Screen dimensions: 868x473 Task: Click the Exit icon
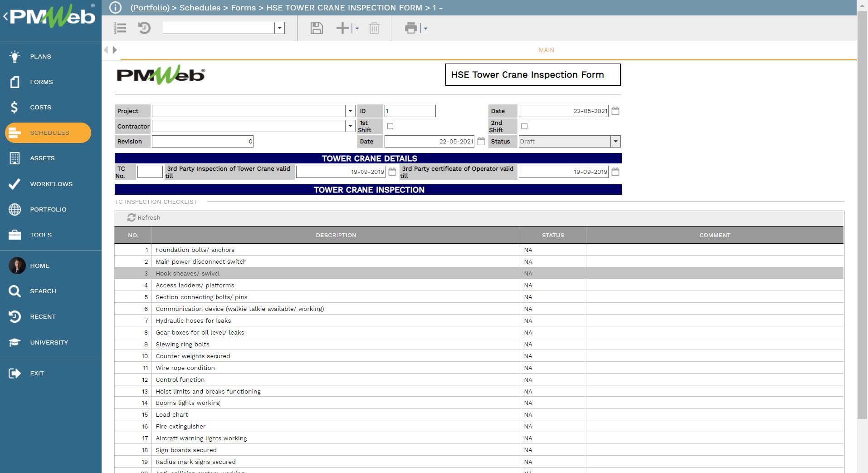click(15, 373)
